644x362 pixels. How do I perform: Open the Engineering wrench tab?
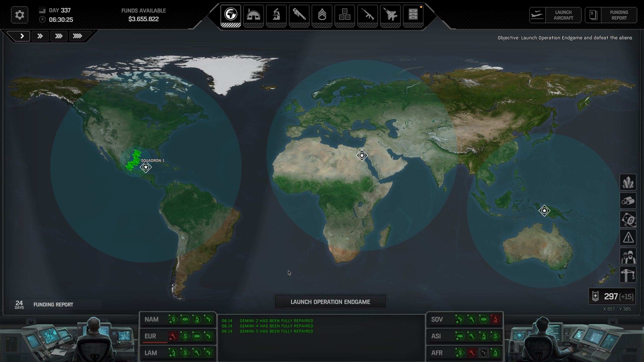tap(299, 16)
